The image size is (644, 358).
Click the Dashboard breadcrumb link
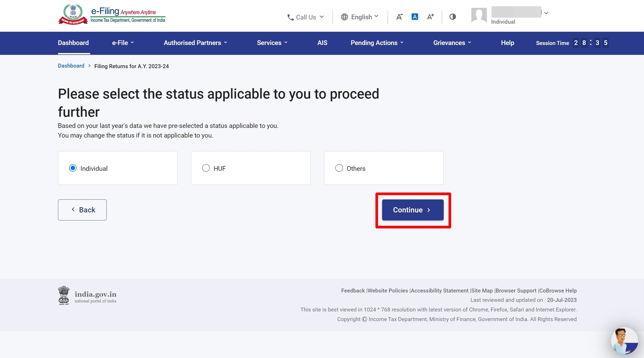tap(71, 66)
